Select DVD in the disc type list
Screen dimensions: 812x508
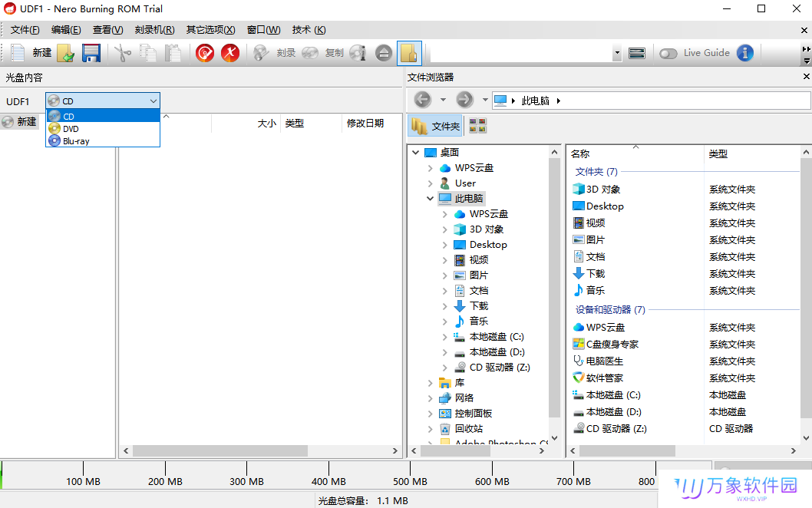pyautogui.click(x=103, y=128)
